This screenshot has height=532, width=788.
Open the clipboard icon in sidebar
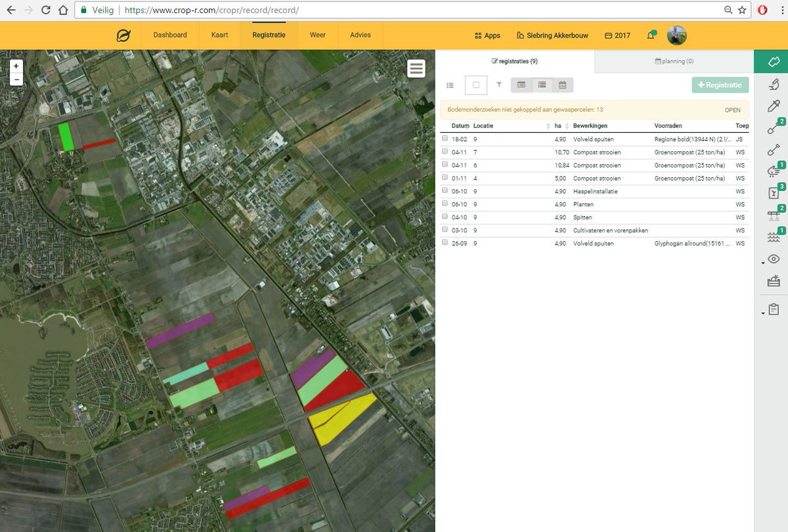tap(774, 309)
